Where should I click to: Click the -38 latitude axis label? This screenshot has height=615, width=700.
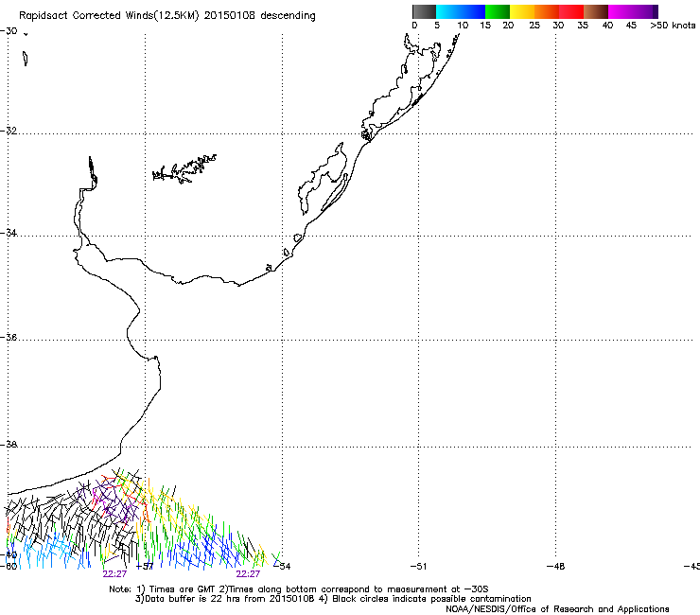click(x=9, y=445)
